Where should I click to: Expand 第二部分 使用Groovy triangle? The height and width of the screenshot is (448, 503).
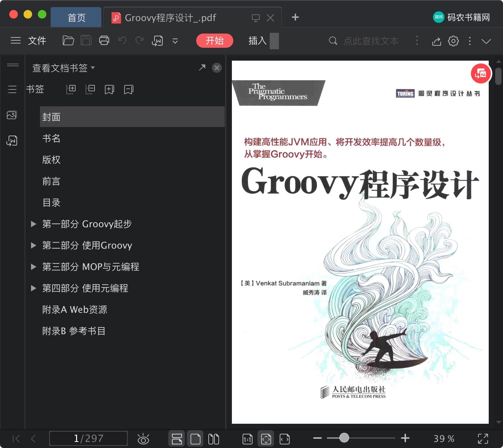[34, 245]
